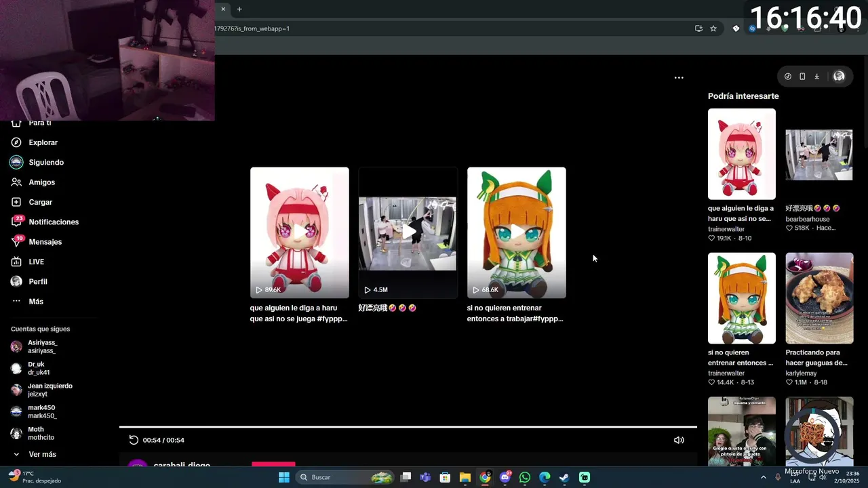Image resolution: width=868 pixels, height=488 pixels.
Task: Click the video progress bar
Action: point(408,427)
